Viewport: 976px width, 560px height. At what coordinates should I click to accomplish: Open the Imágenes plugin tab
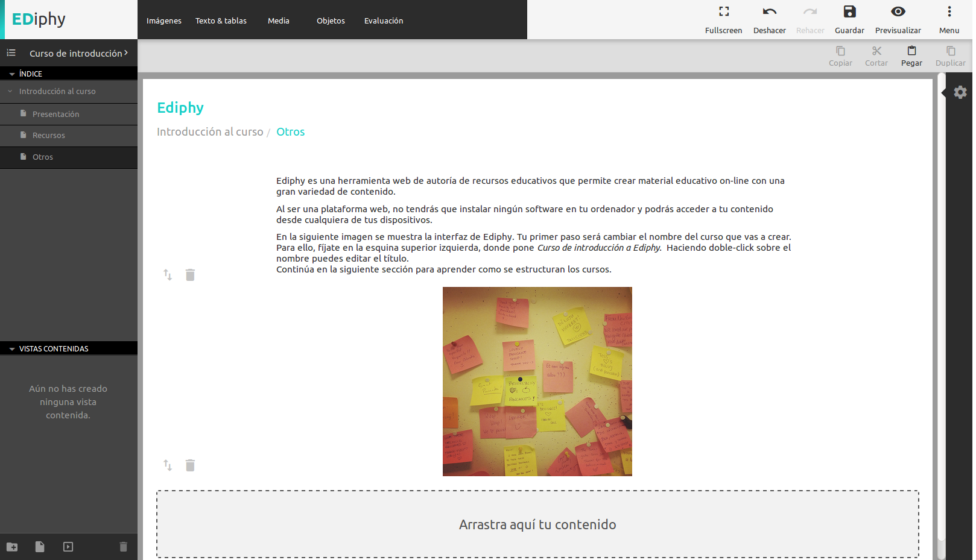pos(164,20)
